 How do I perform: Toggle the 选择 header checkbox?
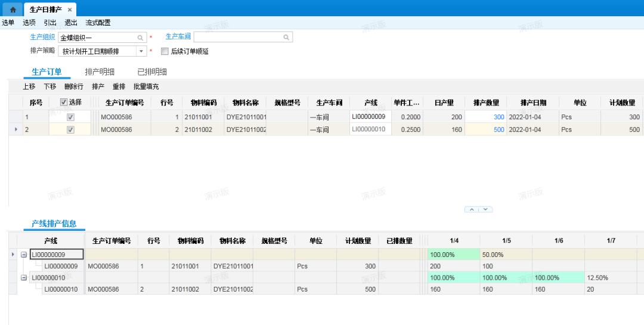pos(64,103)
